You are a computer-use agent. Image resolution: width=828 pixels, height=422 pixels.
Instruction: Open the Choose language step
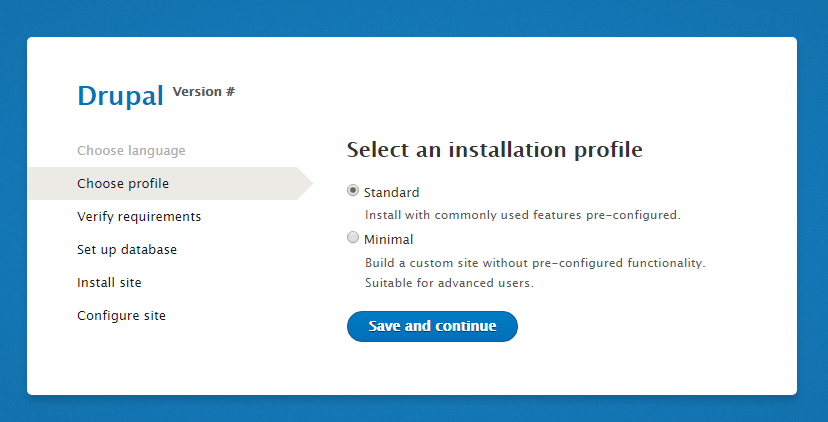(x=131, y=151)
